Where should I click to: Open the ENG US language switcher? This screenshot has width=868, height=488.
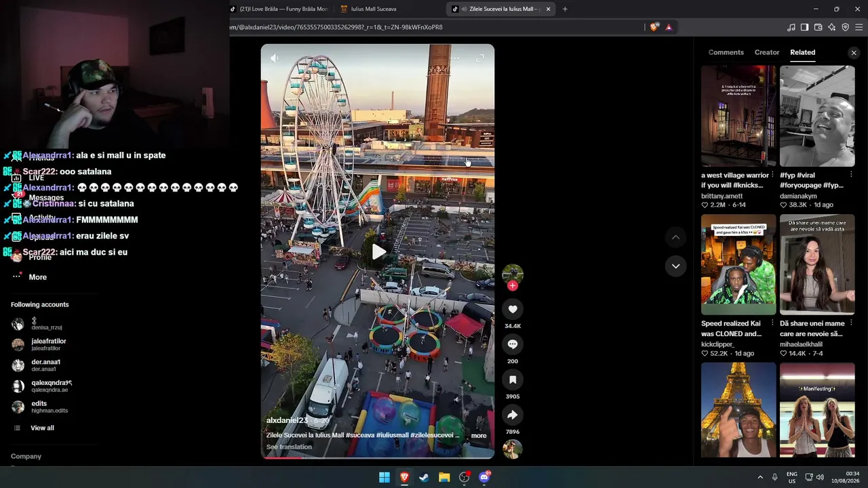point(791,477)
